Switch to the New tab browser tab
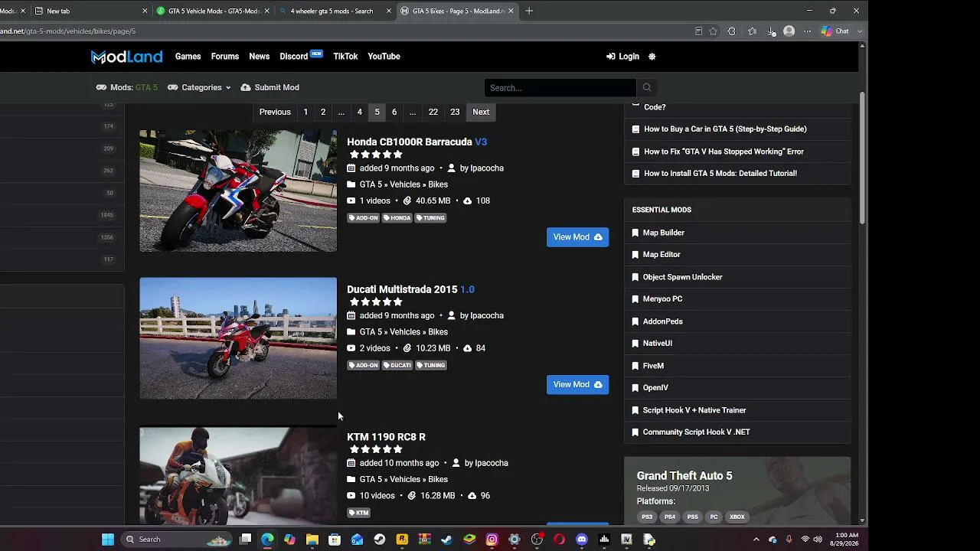This screenshot has width=980, height=551. click(90, 11)
